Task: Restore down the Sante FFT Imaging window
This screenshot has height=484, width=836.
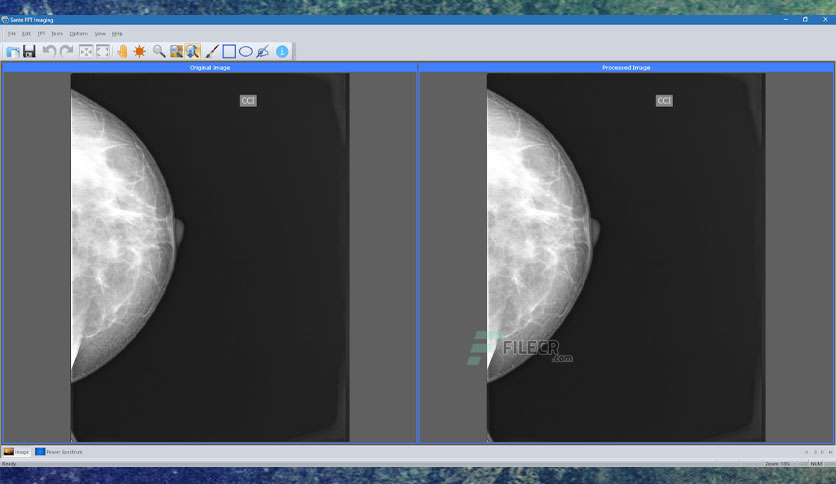Action: 805,20
